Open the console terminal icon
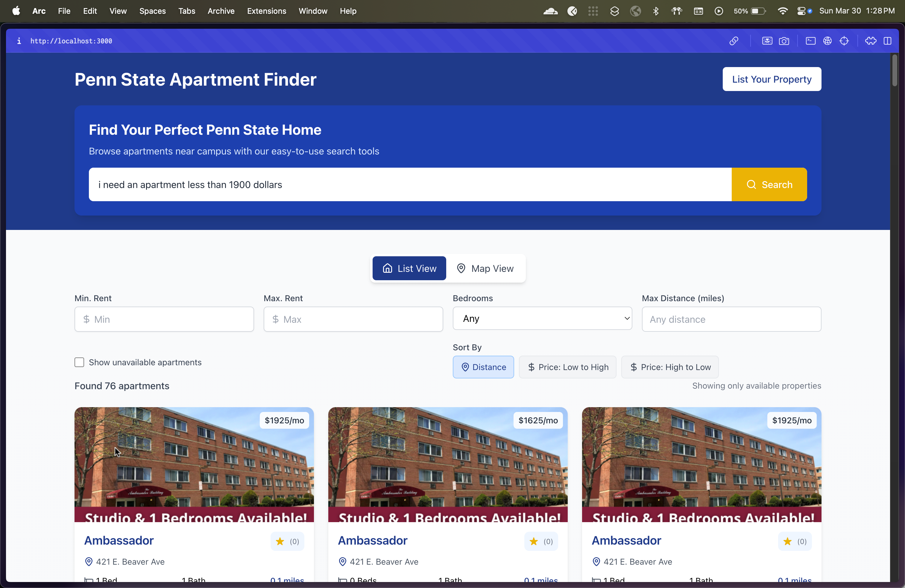This screenshot has width=905, height=588. click(x=810, y=41)
